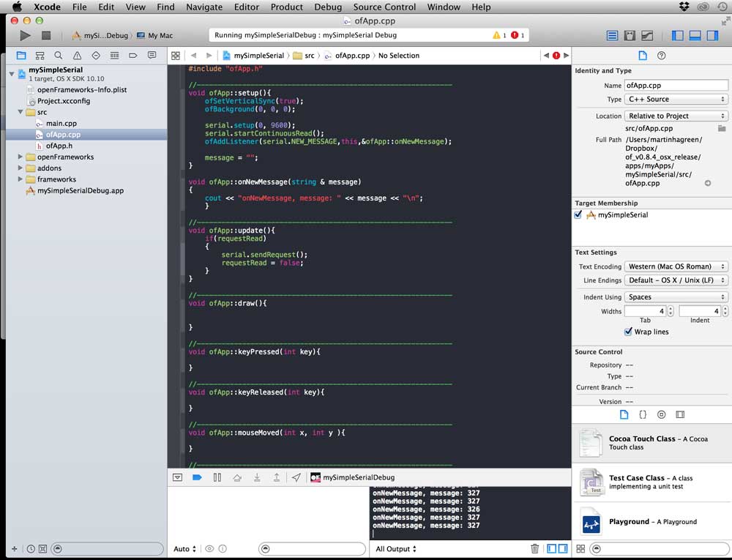Collapse the src folder
Viewport: 732px width, 560px height.
point(20,112)
